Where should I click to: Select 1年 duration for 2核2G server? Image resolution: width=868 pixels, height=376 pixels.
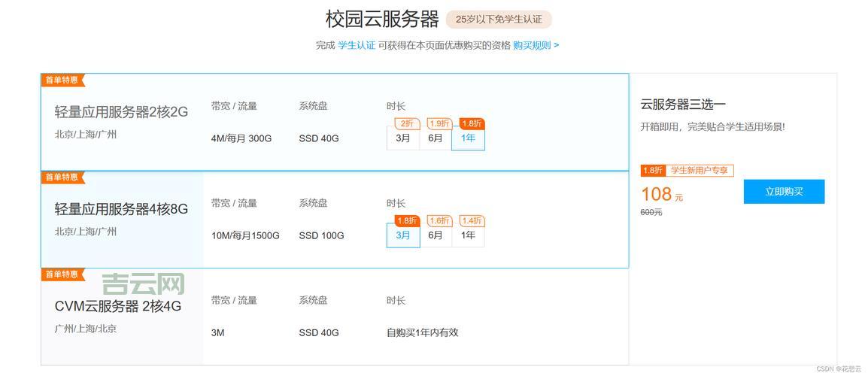[x=469, y=138]
